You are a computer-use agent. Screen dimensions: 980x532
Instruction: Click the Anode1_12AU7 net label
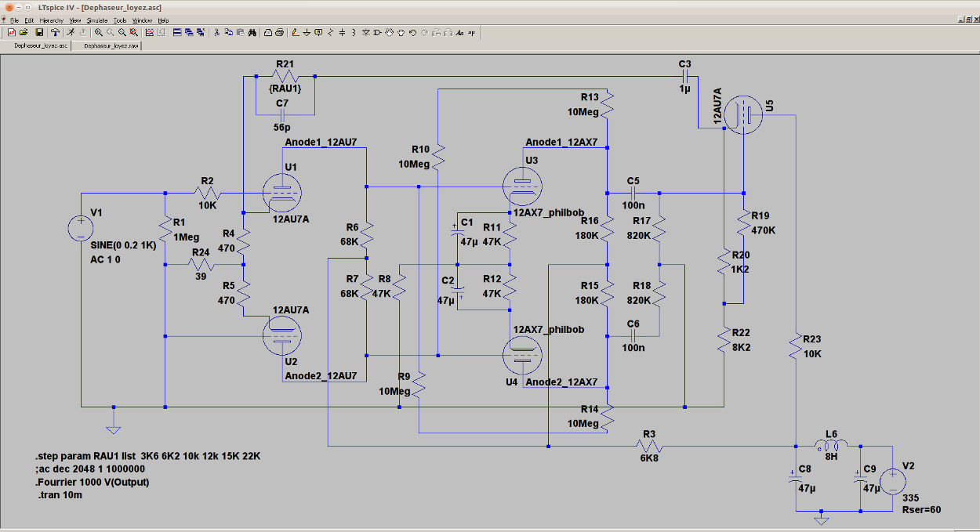[321, 142]
